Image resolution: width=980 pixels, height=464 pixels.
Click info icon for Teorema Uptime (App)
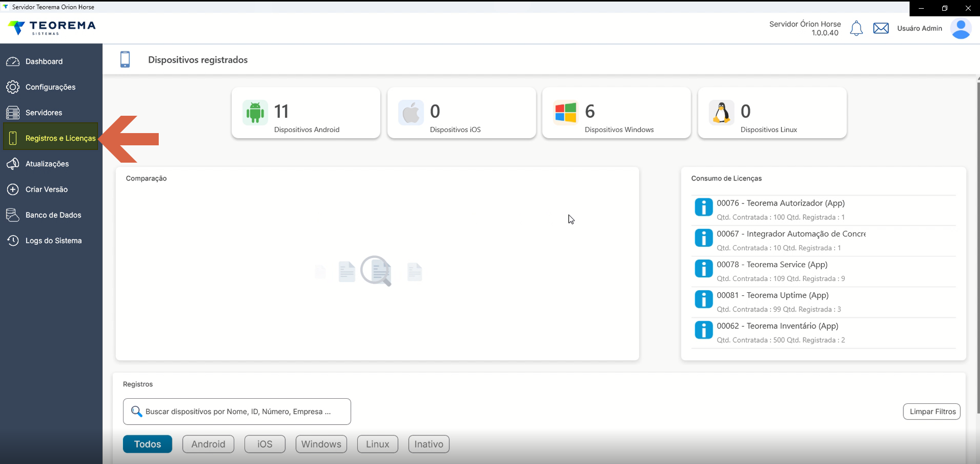click(703, 299)
